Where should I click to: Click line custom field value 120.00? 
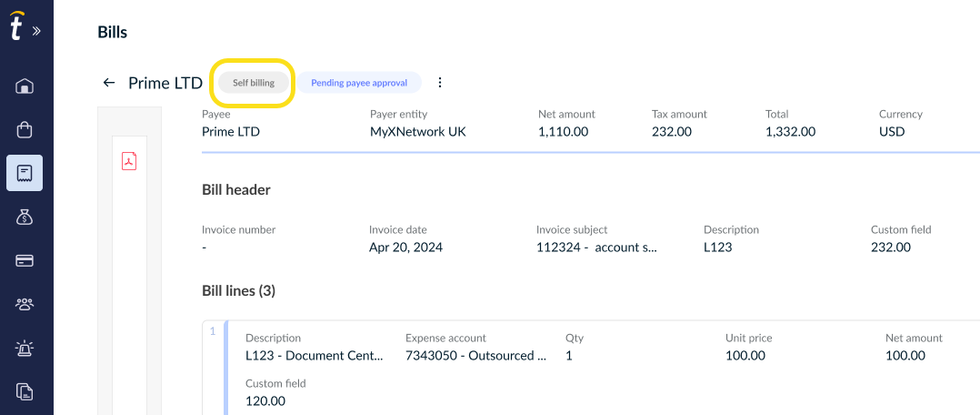tap(265, 400)
